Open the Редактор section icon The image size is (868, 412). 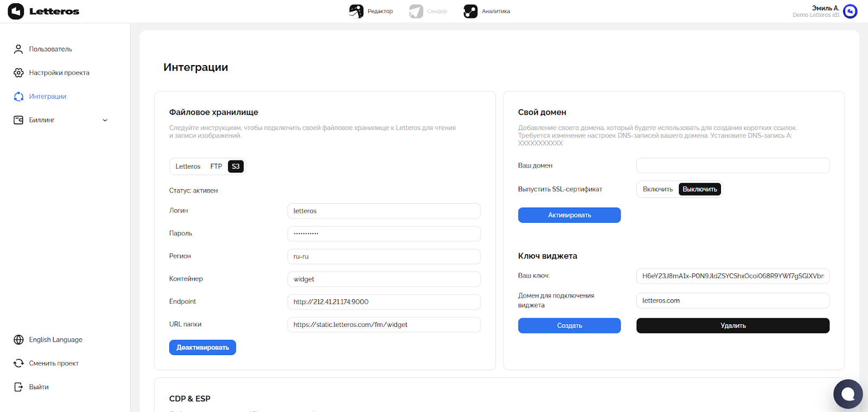click(x=356, y=11)
